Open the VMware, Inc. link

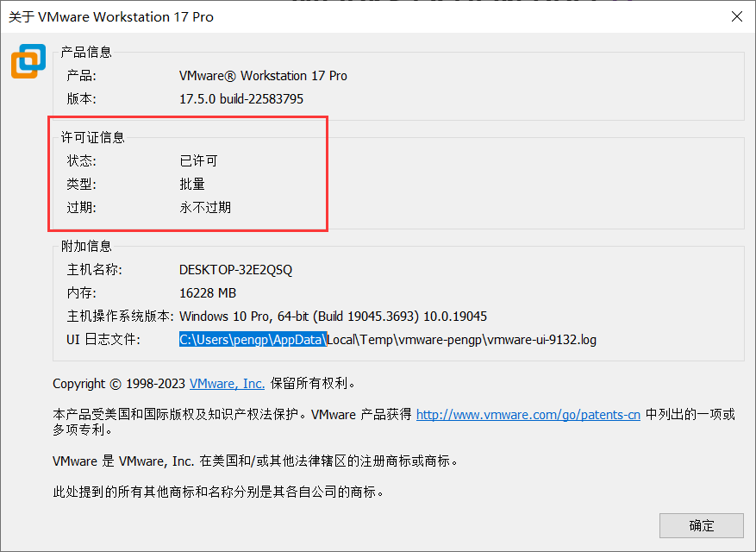click(x=227, y=384)
